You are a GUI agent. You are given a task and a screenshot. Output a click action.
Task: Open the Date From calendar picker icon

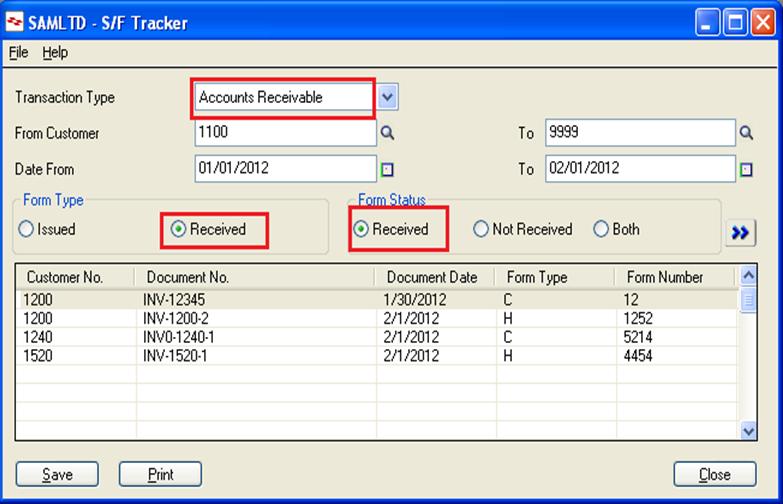coord(388,169)
